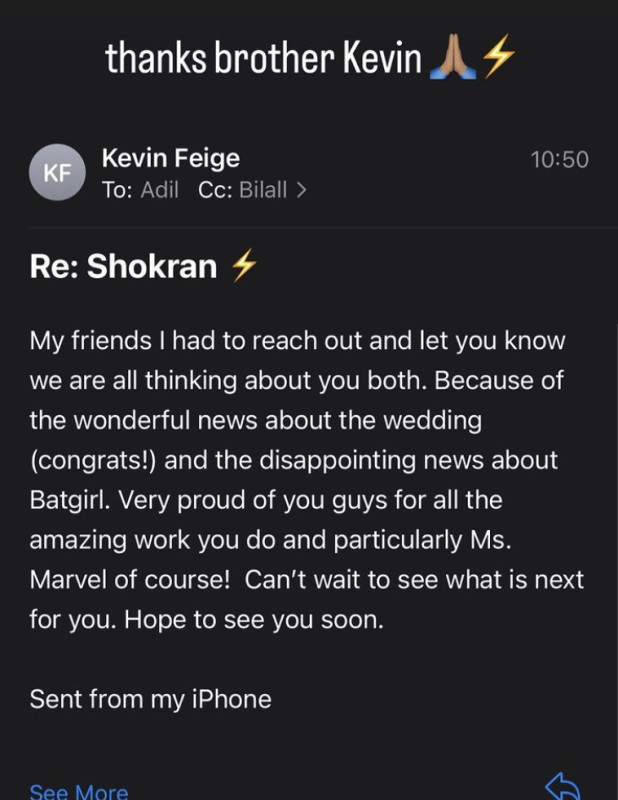Click the word 'Batgirl' in the message
The width and height of the screenshot is (618, 800).
(x=69, y=500)
